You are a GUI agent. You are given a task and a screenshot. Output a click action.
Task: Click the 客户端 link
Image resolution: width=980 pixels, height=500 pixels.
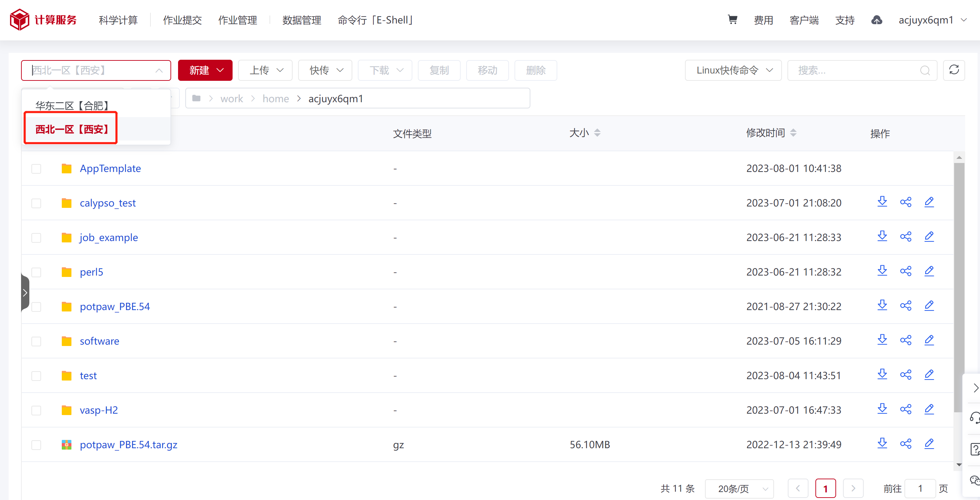804,20
